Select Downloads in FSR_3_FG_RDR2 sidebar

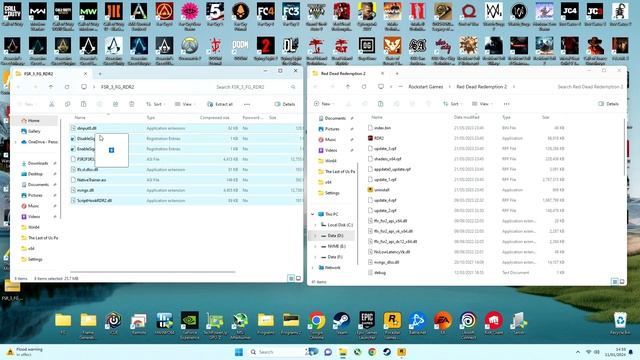click(38, 163)
